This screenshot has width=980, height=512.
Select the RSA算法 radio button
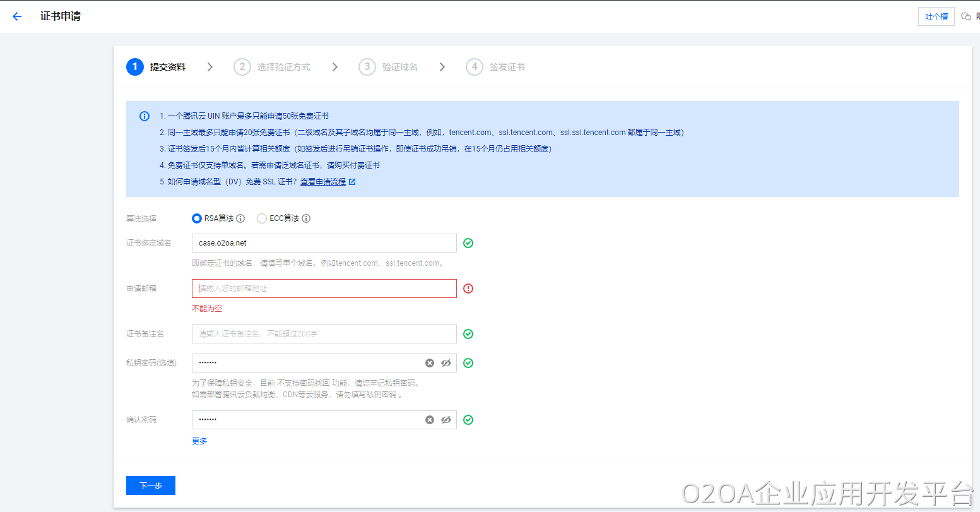197,218
